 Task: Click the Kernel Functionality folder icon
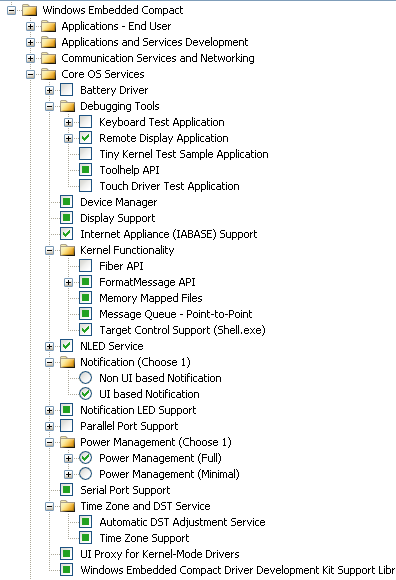pyautogui.click(x=67, y=250)
